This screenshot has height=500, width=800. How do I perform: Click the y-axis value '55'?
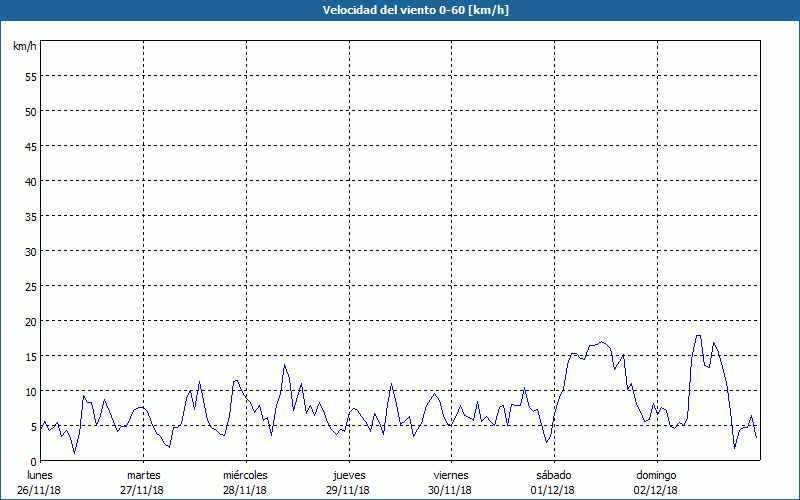point(31,77)
